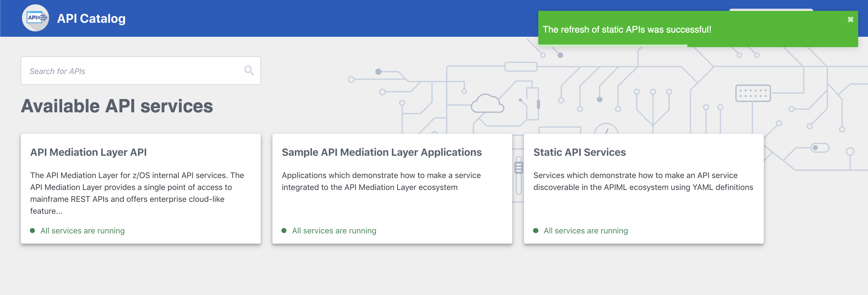The image size is (868, 295).
Task: Open Sample API Mediation Layer Applications tile title
Action: 381,152
